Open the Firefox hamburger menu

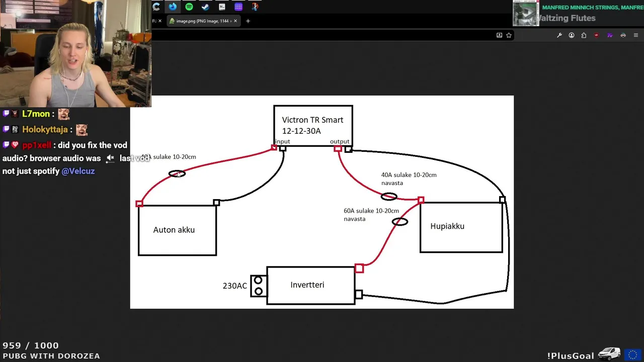(x=636, y=35)
